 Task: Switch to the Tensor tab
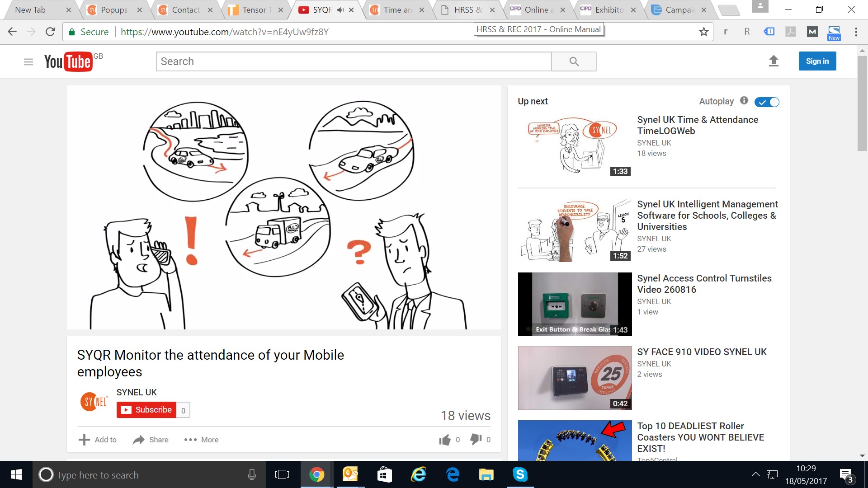pyautogui.click(x=254, y=10)
